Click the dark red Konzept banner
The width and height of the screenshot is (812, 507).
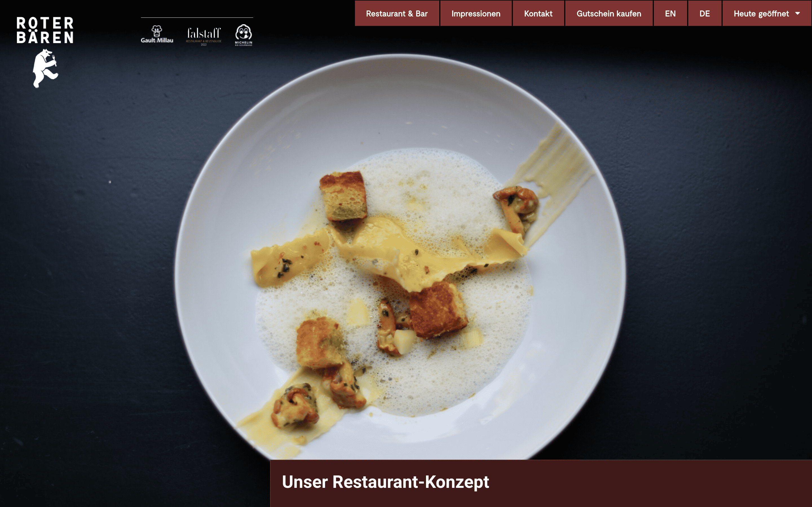tap(541, 483)
